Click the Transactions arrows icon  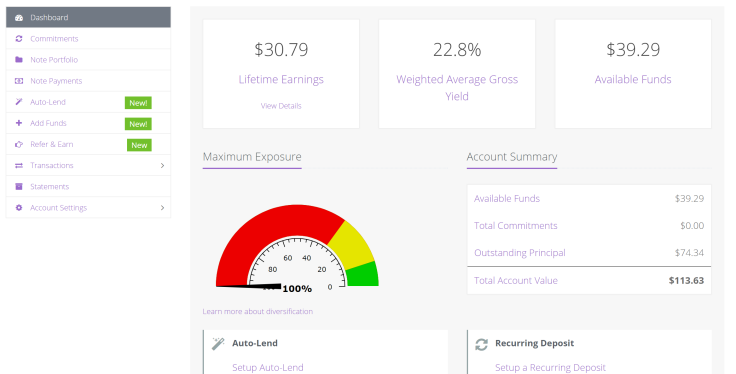pyautogui.click(x=19, y=165)
